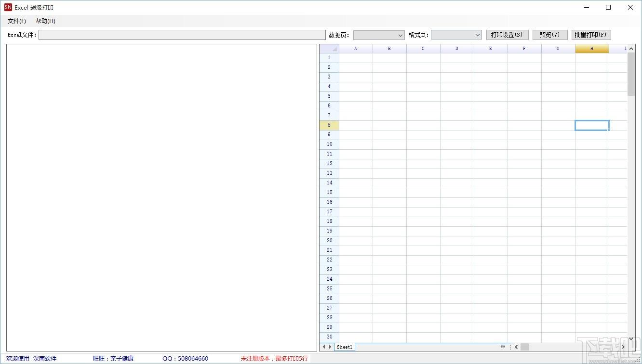642x364 pixels.
Task: Select row 20 header
Action: tap(329, 241)
